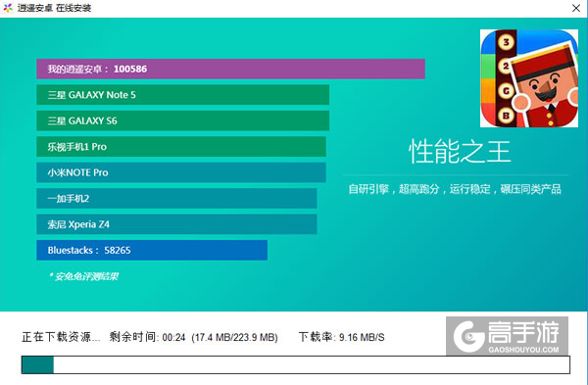This screenshot has width=588, height=385.
Task: Select the 三星 GALAXY Note 5 bar
Action: tap(183, 95)
